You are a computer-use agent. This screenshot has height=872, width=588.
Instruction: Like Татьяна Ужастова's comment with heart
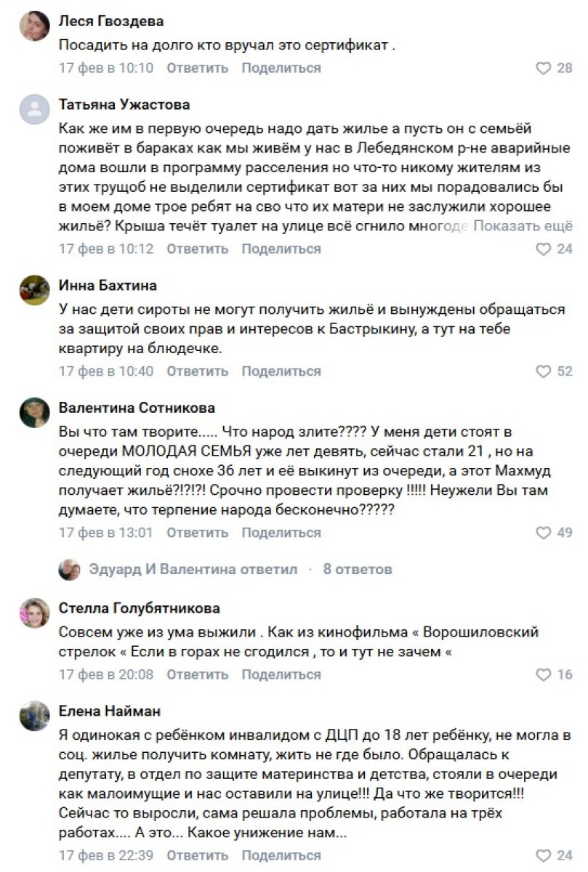point(544,249)
